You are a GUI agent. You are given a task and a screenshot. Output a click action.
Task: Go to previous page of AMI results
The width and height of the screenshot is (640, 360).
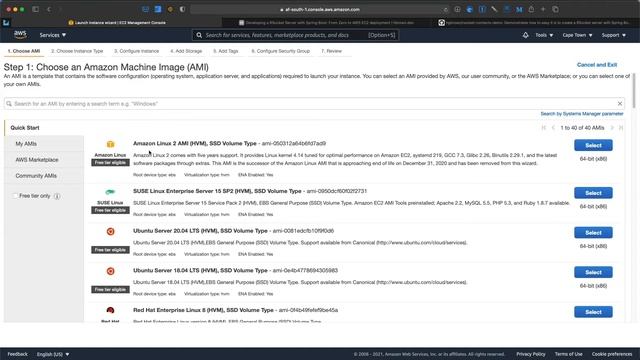[553, 128]
